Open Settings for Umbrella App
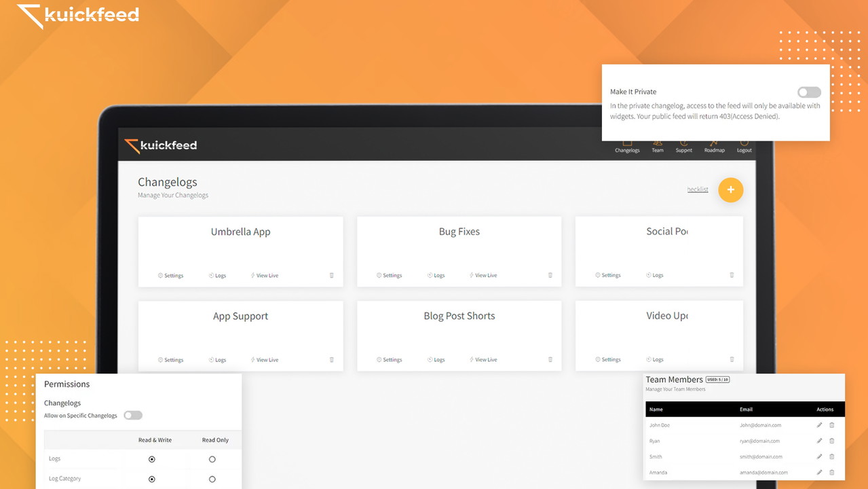This screenshot has width=868, height=489. 171,275
